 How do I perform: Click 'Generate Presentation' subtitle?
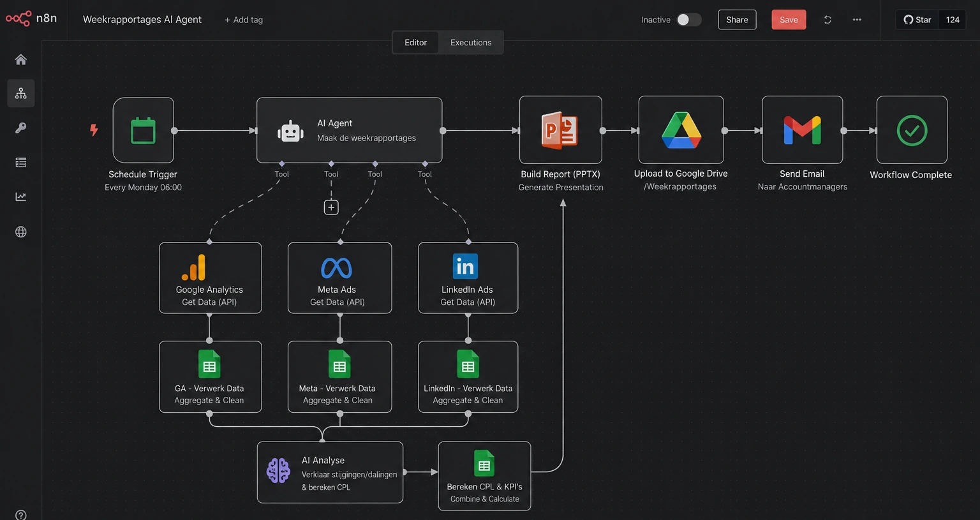coord(561,188)
